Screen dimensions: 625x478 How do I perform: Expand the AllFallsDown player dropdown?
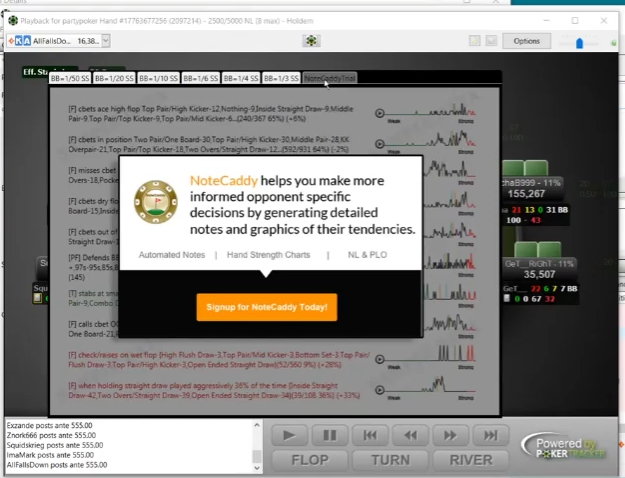click(x=106, y=41)
